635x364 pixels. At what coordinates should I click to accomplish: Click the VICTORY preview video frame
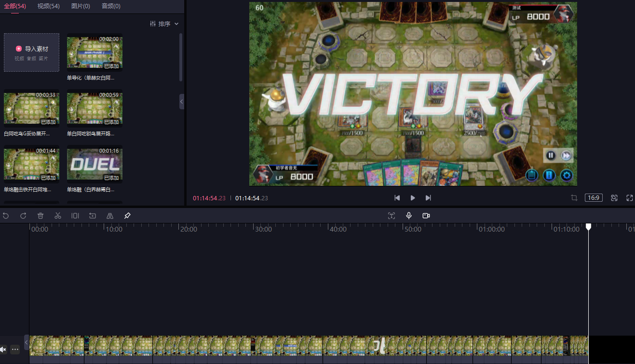(413, 94)
